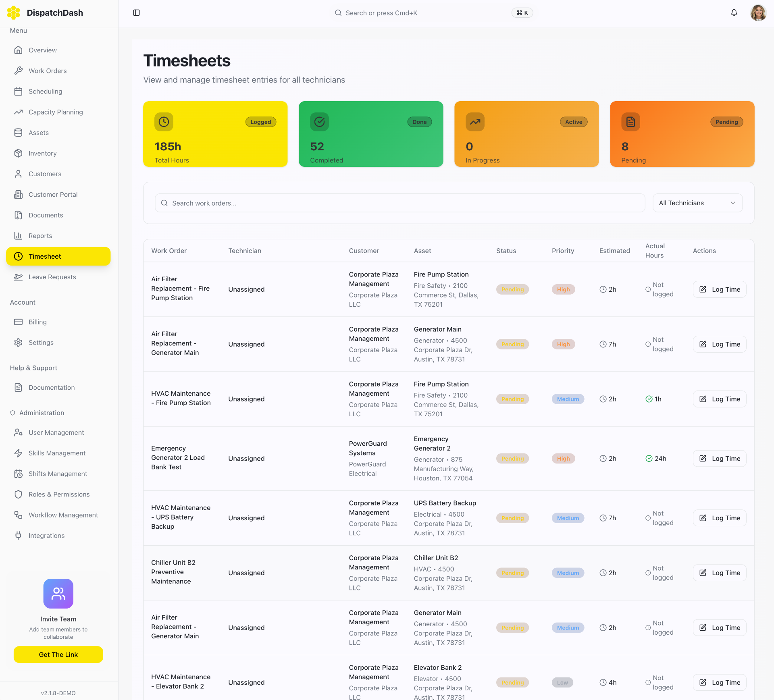Click the DispatchDash honeycomb logo icon
This screenshot has width=774, height=700.
pyautogui.click(x=14, y=13)
